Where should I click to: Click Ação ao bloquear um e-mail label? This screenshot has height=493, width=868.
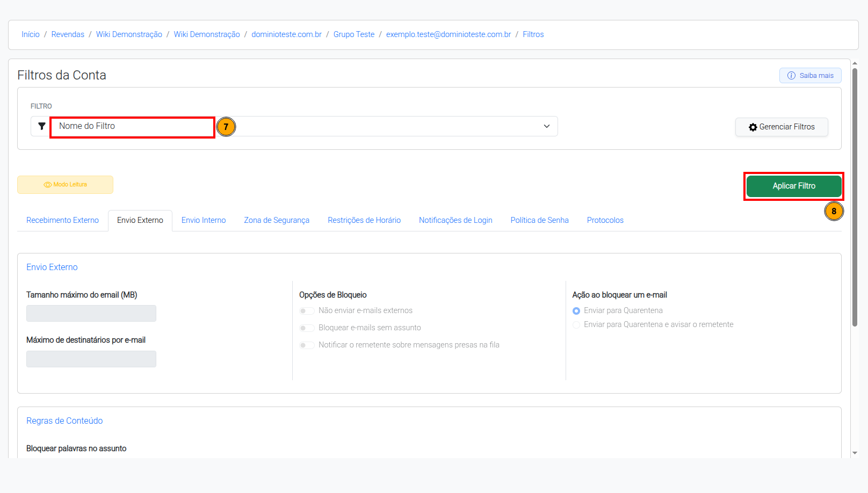620,295
